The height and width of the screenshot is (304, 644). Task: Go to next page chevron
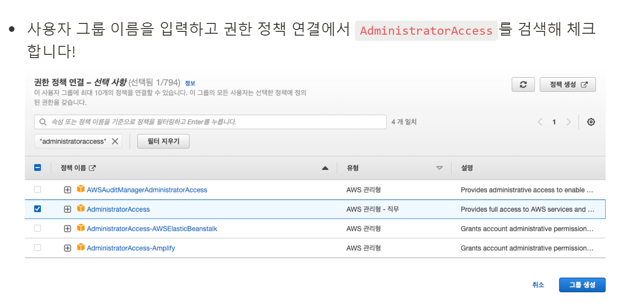pyautogui.click(x=569, y=122)
